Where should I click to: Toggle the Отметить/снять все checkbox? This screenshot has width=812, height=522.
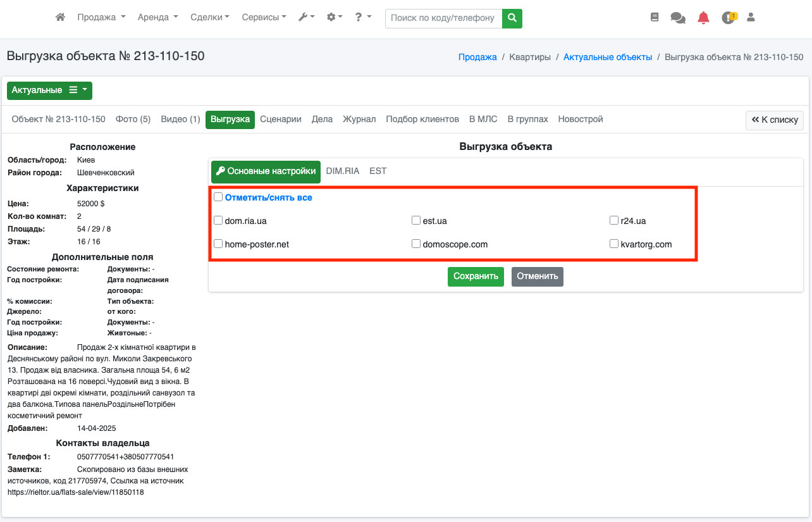[218, 197]
